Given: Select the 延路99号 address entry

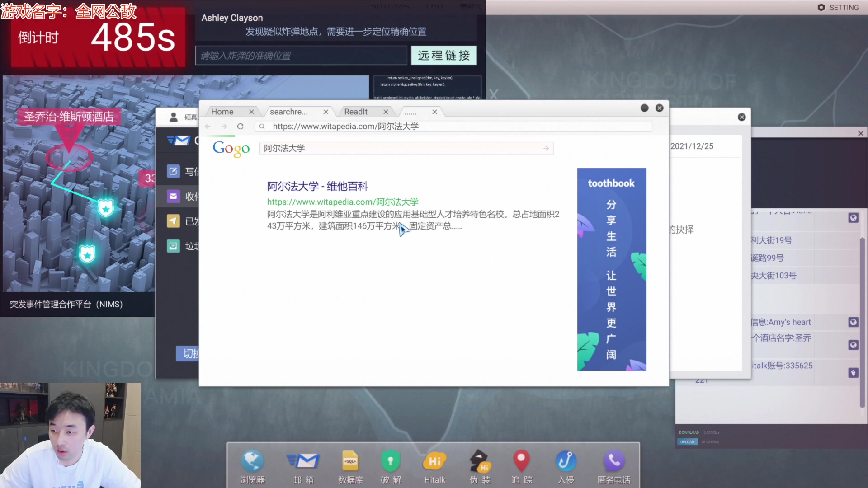Looking at the screenshot, I should (x=767, y=258).
